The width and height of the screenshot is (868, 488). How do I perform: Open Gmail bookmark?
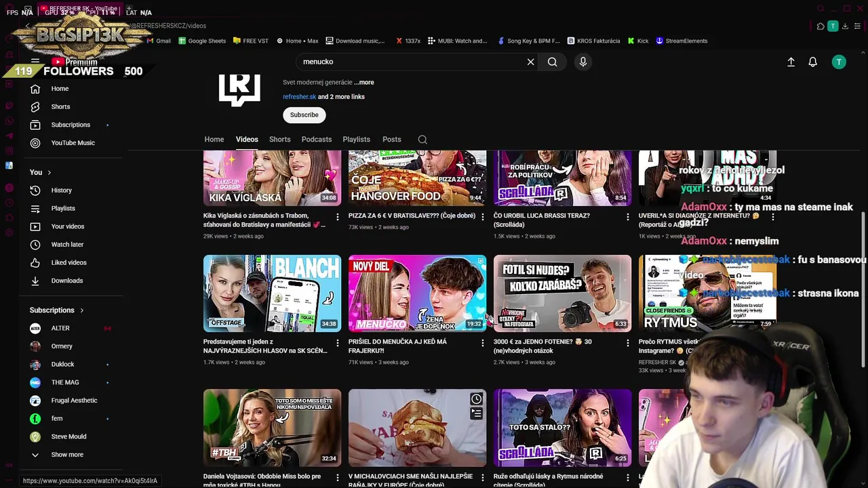coord(158,41)
